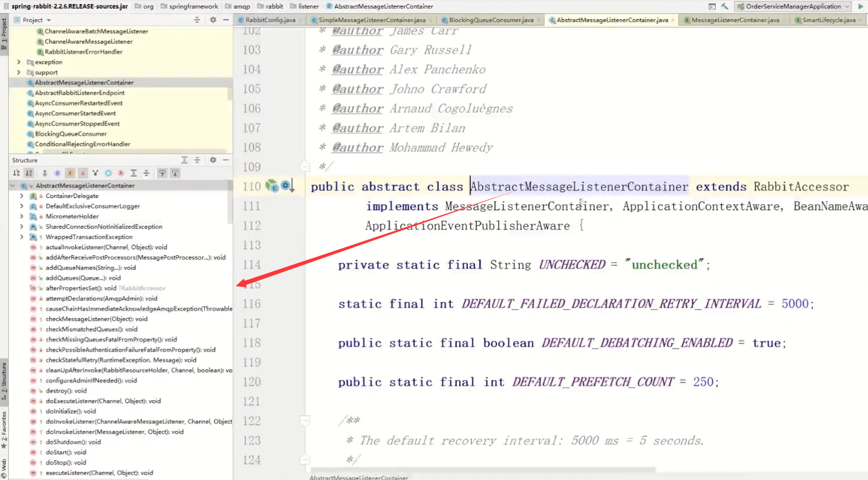The image size is (868, 480).
Task: Toggle Show Fields 'f' icon in Structure toolbar
Action: [70, 173]
